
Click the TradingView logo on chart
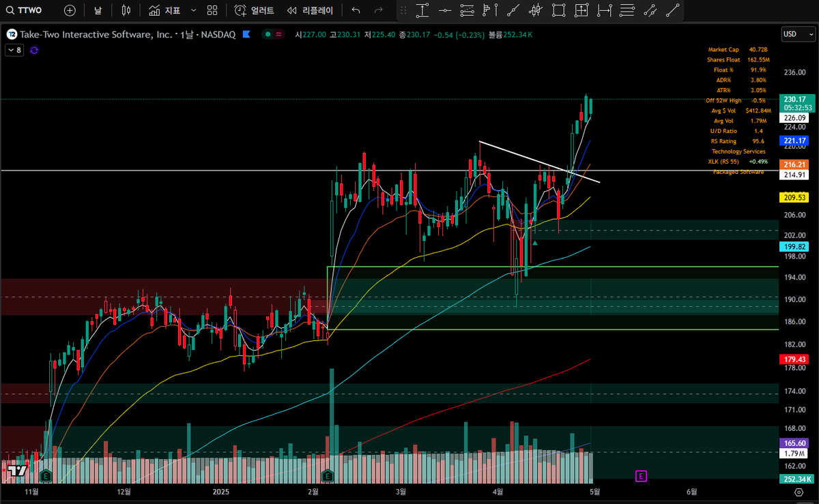click(x=16, y=471)
